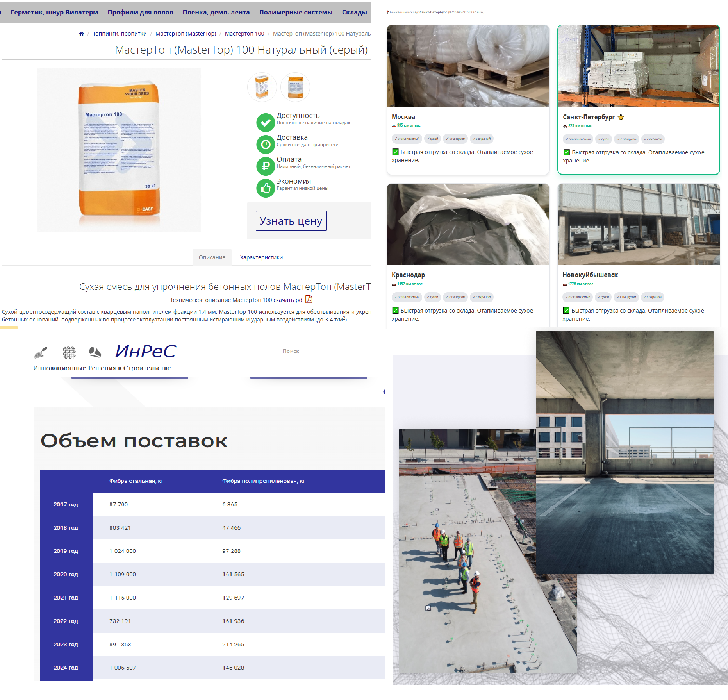Click the Фибра полипропиленовая, кг column header
The height and width of the screenshot is (700, 728).
[264, 481]
